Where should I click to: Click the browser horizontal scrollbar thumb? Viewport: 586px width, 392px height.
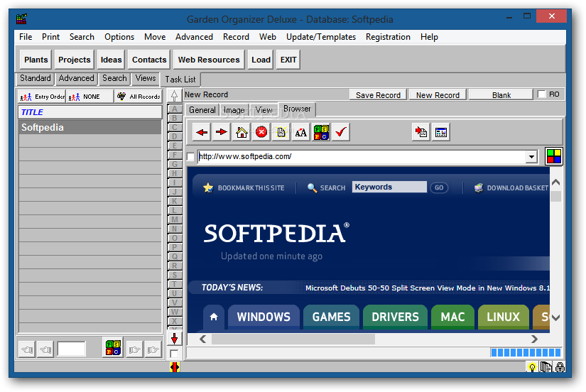pos(293,339)
